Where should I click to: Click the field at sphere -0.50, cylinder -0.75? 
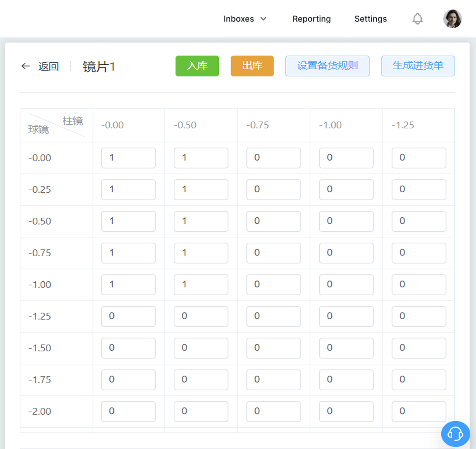tap(273, 221)
